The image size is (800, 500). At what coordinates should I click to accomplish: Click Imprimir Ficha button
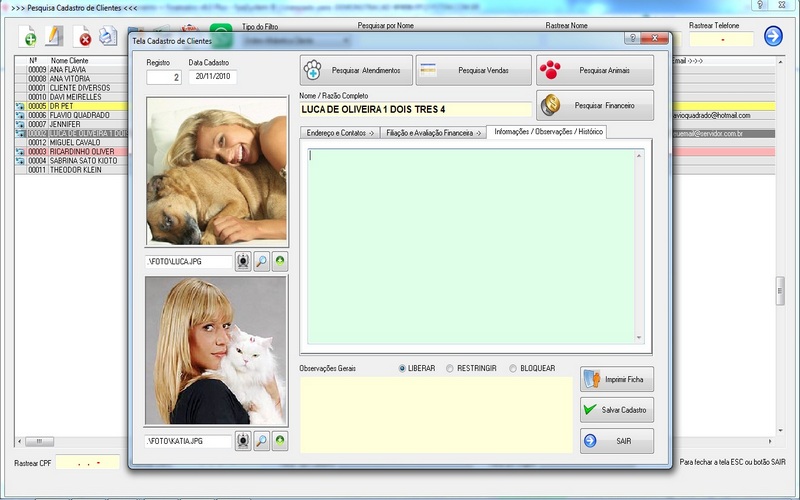tap(617, 379)
